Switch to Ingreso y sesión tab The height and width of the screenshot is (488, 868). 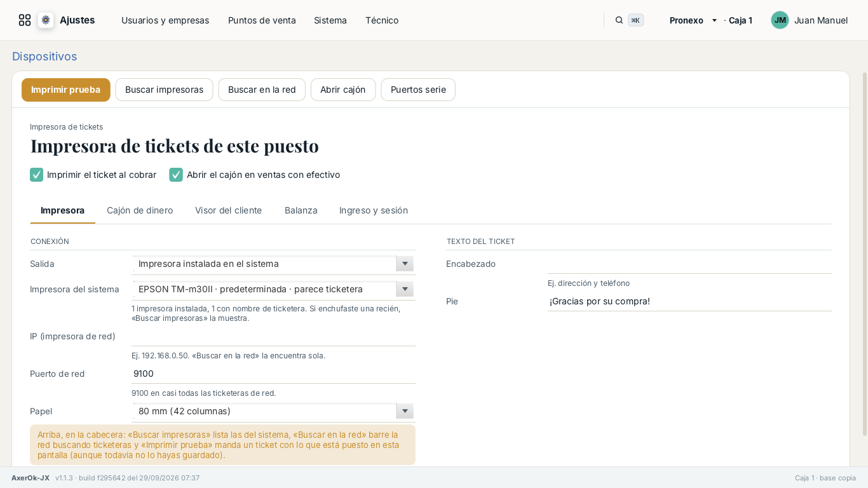click(x=374, y=210)
